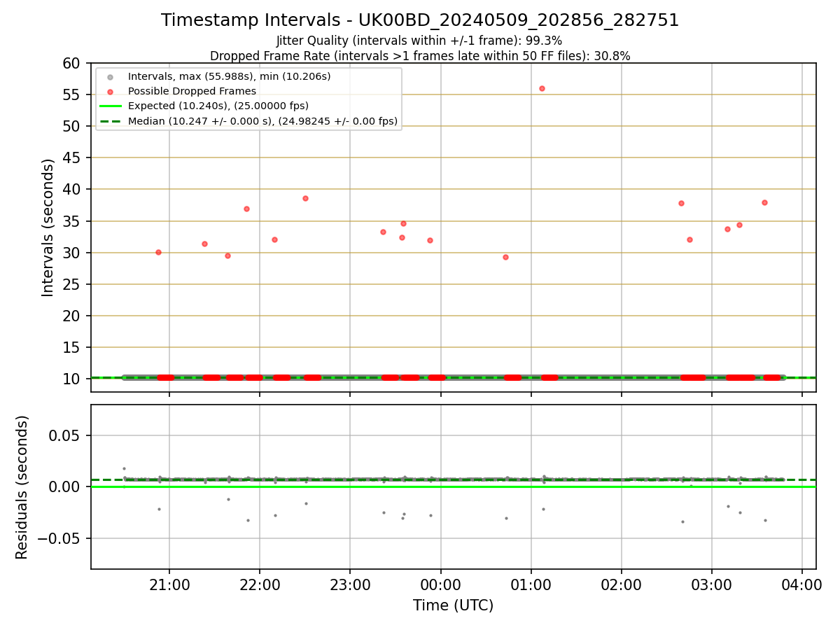
Task: Click the 00:00 tick label on time axis
Action: pos(440,584)
